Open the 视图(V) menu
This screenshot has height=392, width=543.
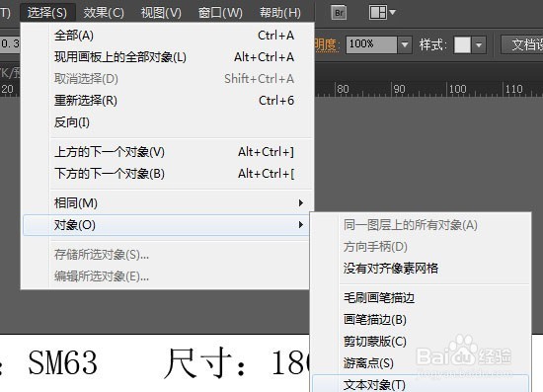pos(161,13)
